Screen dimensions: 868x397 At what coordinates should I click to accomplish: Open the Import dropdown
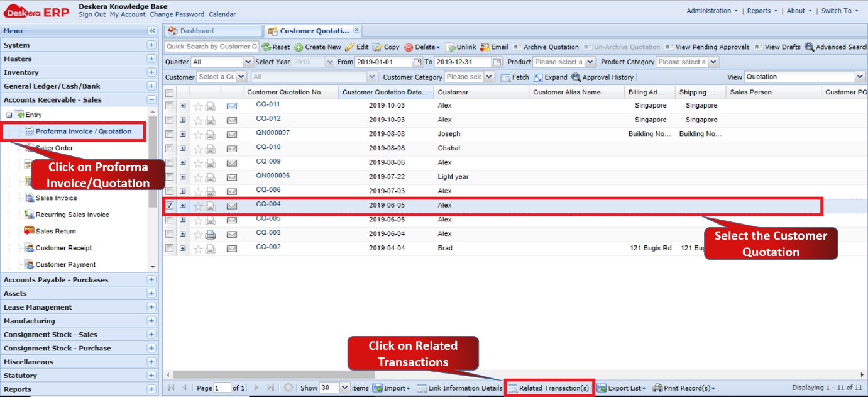pyautogui.click(x=391, y=388)
